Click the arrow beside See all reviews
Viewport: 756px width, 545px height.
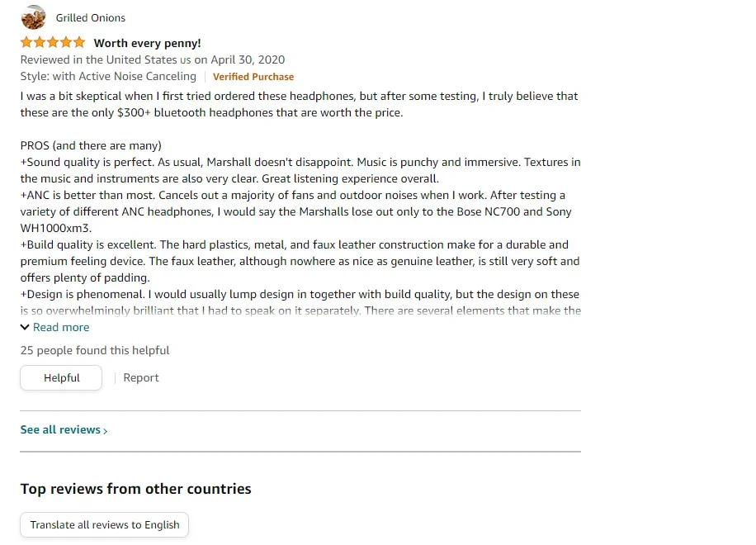[106, 431]
